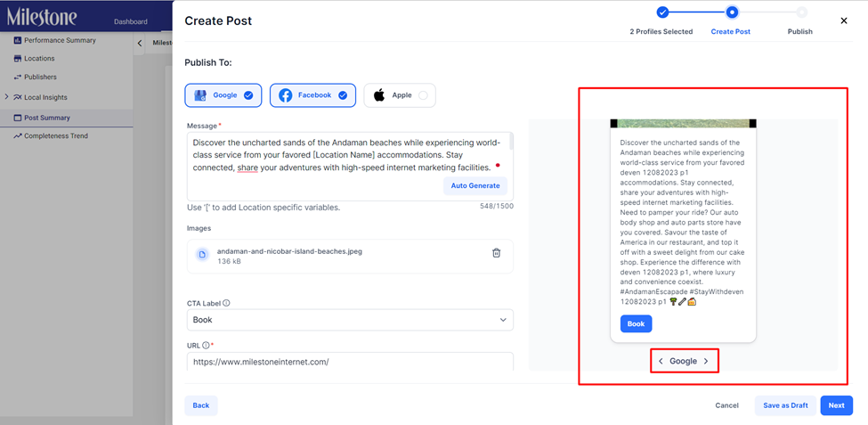Toggle Facebook publishing checkmark

(x=343, y=95)
